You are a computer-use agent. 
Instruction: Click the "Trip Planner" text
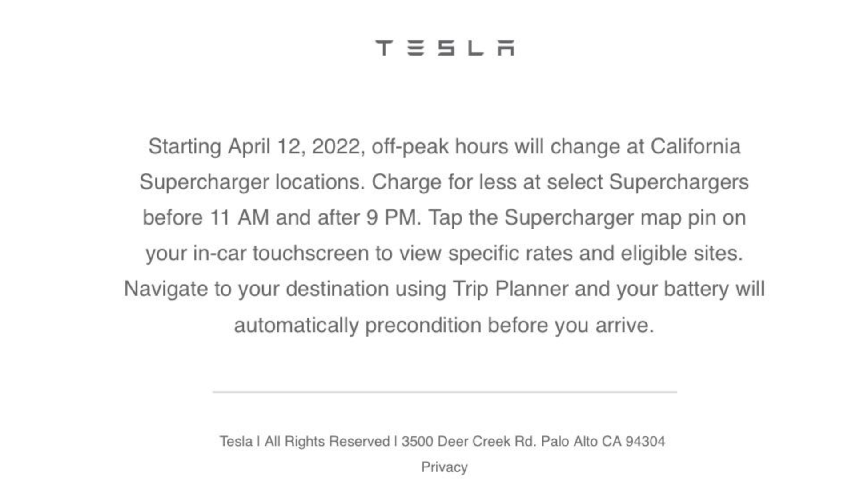click(x=510, y=289)
